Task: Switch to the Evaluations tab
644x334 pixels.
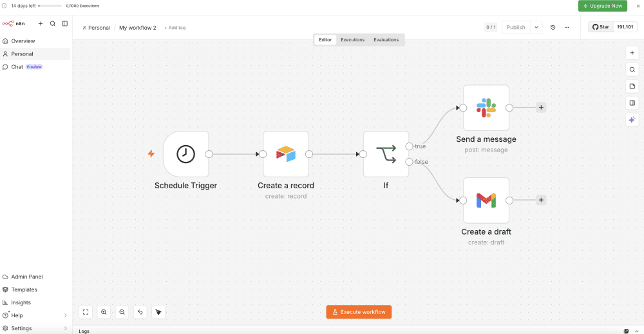Action: [386, 40]
